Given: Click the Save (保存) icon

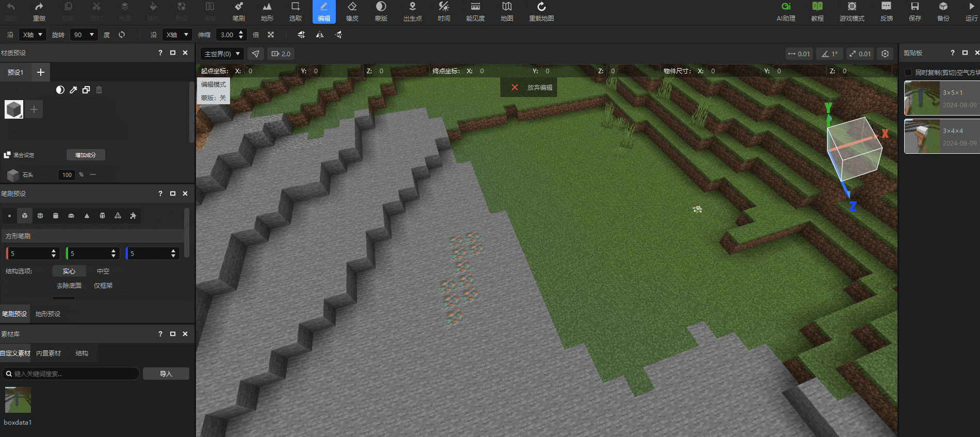Looking at the screenshot, I should [915, 11].
